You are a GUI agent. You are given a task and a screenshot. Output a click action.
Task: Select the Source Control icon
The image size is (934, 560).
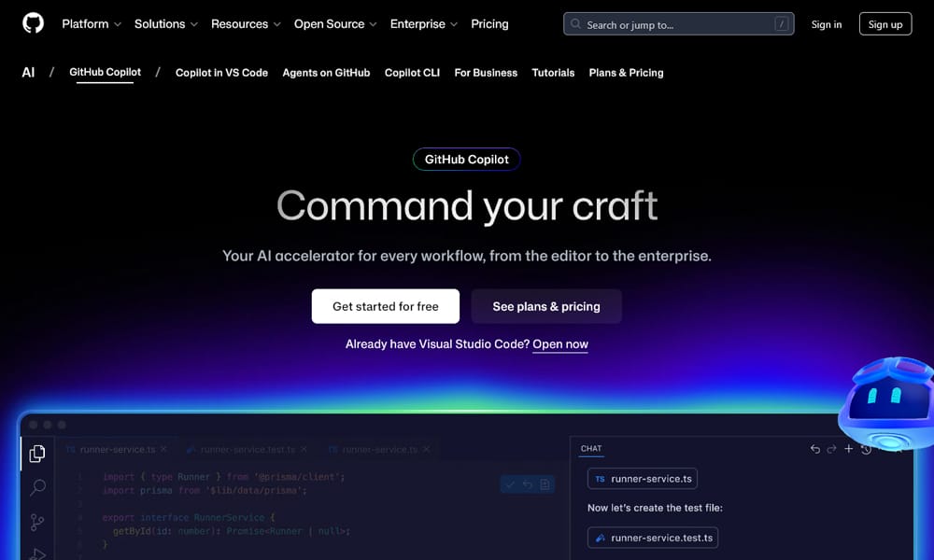(37, 521)
